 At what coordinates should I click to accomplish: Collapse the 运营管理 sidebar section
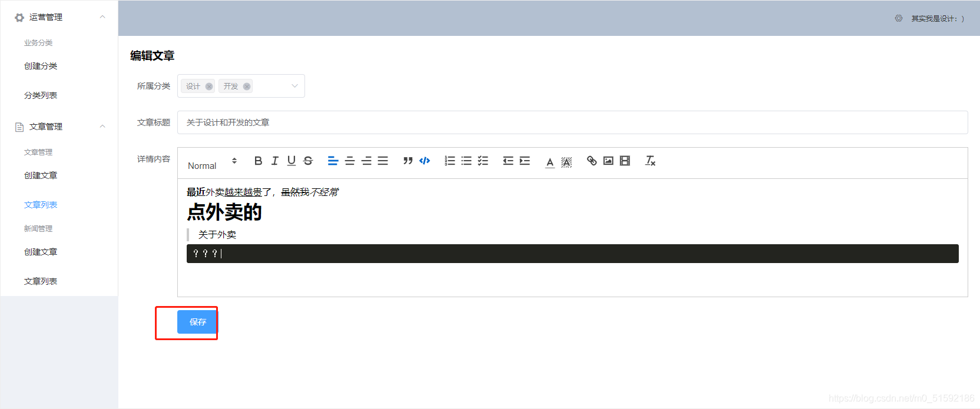pyautogui.click(x=102, y=17)
